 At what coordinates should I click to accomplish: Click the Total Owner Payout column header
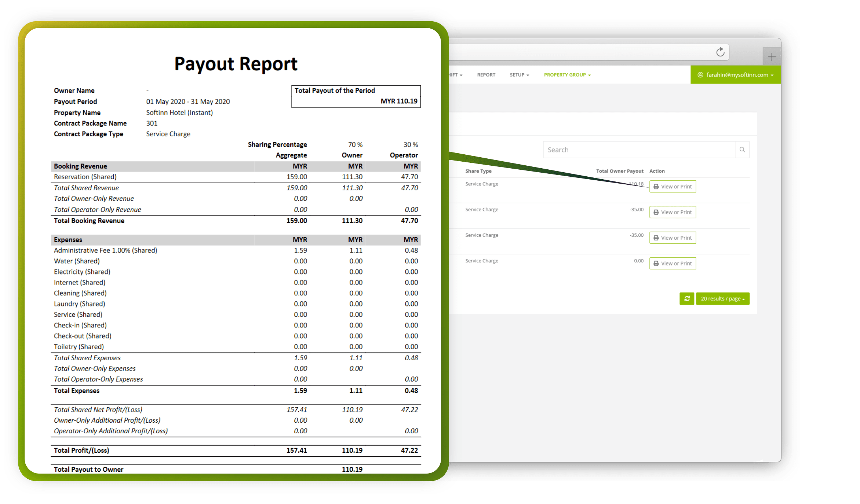[x=620, y=171]
